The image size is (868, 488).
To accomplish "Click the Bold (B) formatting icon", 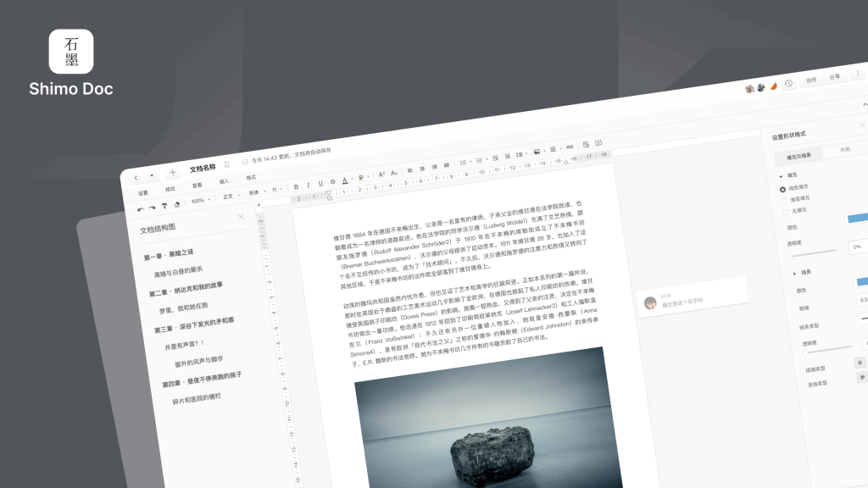I will (296, 186).
